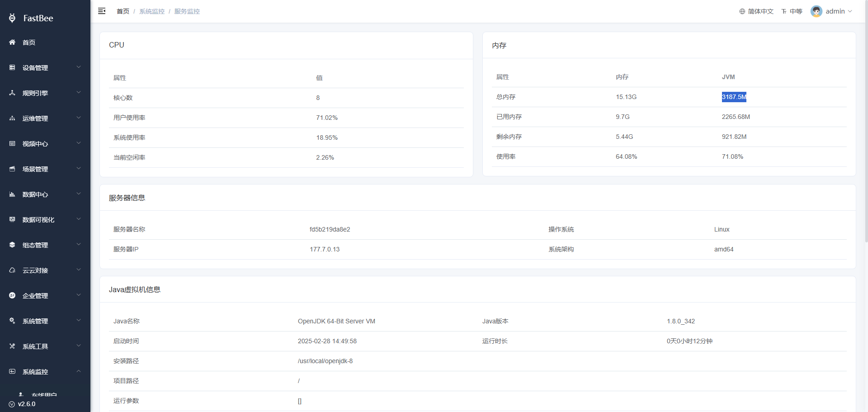Viewport: 868px width, 412px height.
Task: Click run duration 0天0小时12分钟
Action: (689, 341)
